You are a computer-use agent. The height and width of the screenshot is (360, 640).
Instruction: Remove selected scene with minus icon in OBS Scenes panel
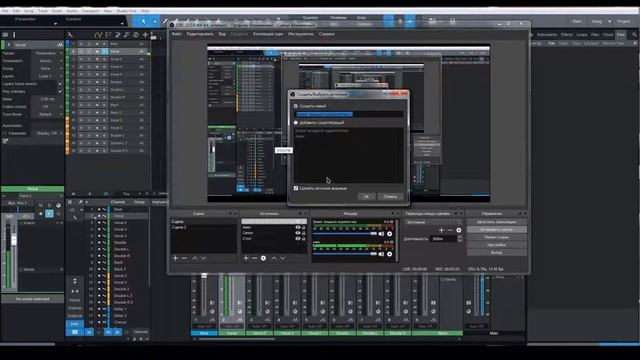click(x=184, y=258)
